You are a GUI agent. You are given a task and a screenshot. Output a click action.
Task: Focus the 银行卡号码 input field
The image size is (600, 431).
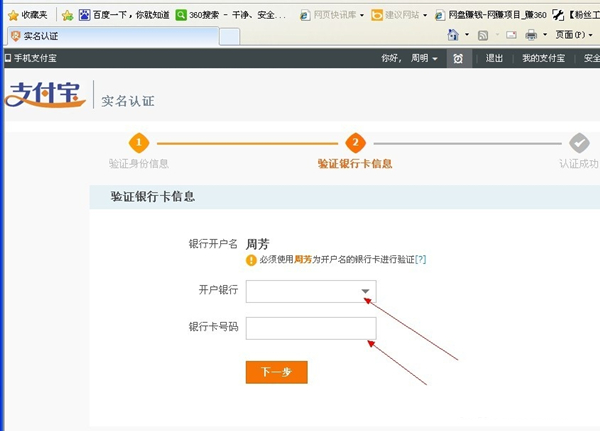point(311,328)
